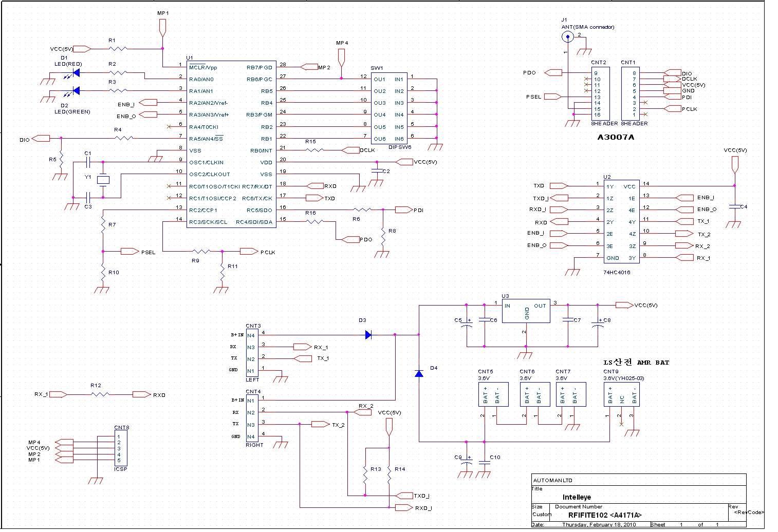This screenshot has height=532, width=778.
Task: Select the document number RFIFITE102 <A4171A>
Action: (x=605, y=515)
